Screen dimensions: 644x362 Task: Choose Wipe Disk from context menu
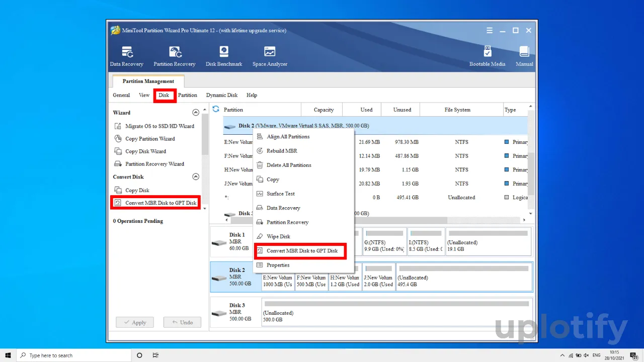303,236
